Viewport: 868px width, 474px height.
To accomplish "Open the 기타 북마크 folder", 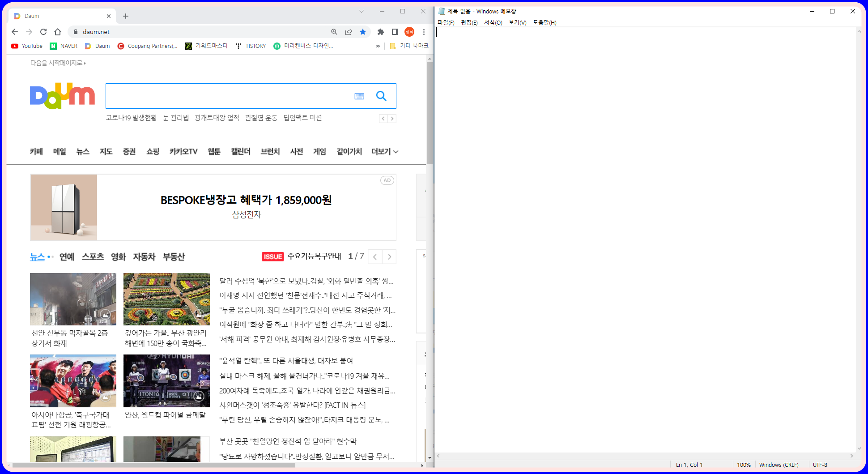I will click(x=409, y=46).
